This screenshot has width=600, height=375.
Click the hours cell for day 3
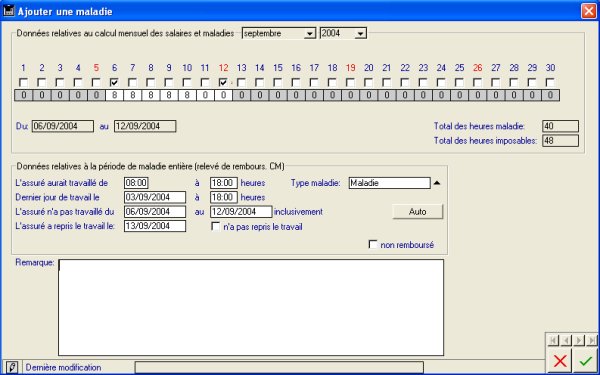[x=60, y=95]
